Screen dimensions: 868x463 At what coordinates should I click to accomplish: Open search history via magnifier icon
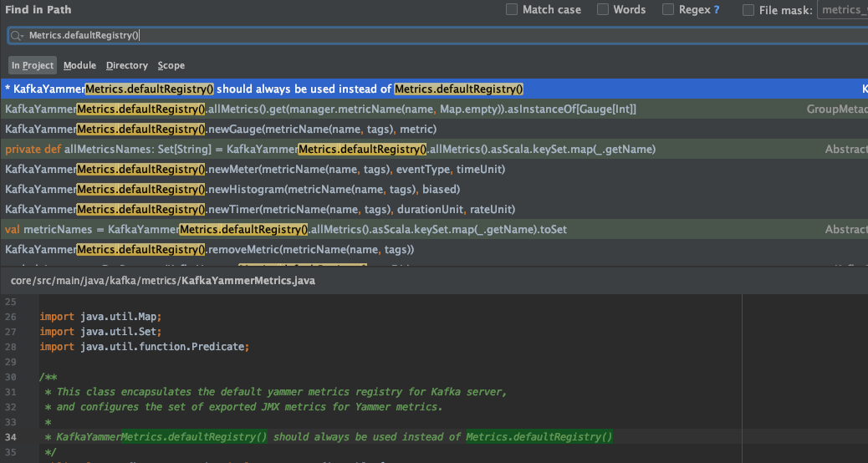[x=18, y=36]
